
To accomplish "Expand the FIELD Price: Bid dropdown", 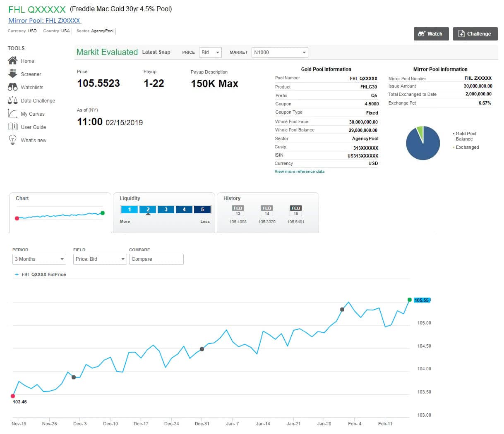I will [100, 259].
